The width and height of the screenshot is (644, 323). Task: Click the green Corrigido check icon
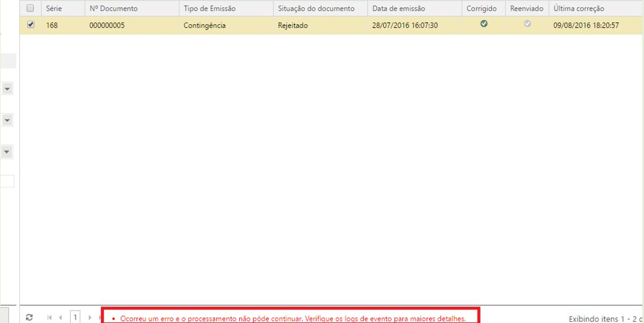[483, 24]
